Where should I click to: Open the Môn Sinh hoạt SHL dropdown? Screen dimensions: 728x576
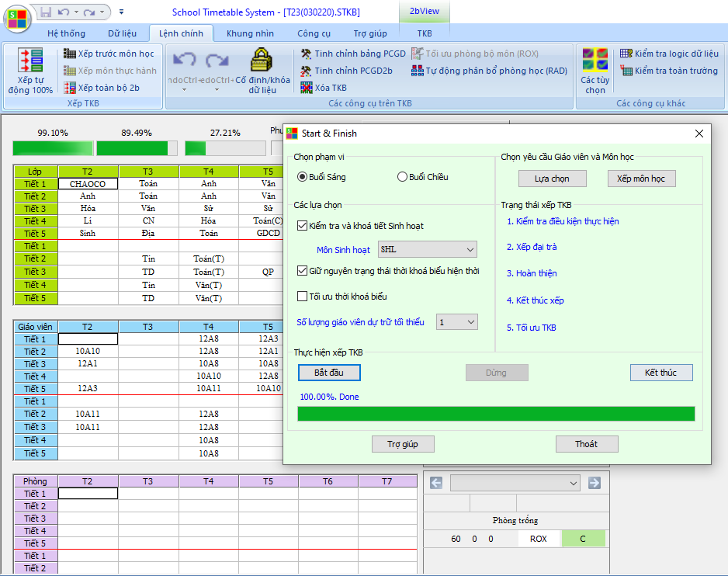click(x=427, y=249)
